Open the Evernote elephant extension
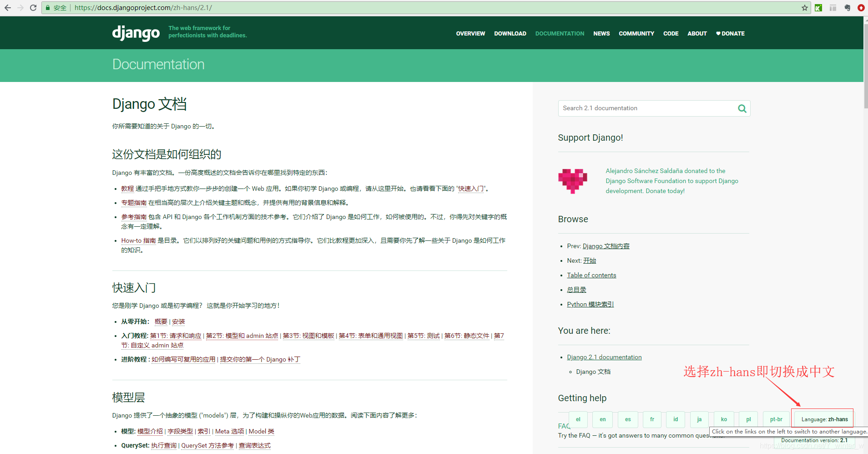Image resolution: width=868 pixels, height=454 pixels. [x=847, y=8]
